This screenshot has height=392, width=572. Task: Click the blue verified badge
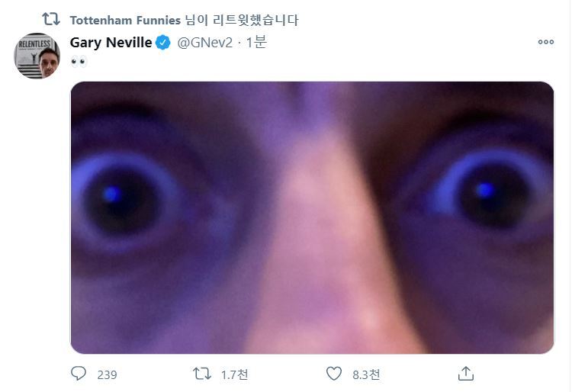pyautogui.click(x=163, y=43)
